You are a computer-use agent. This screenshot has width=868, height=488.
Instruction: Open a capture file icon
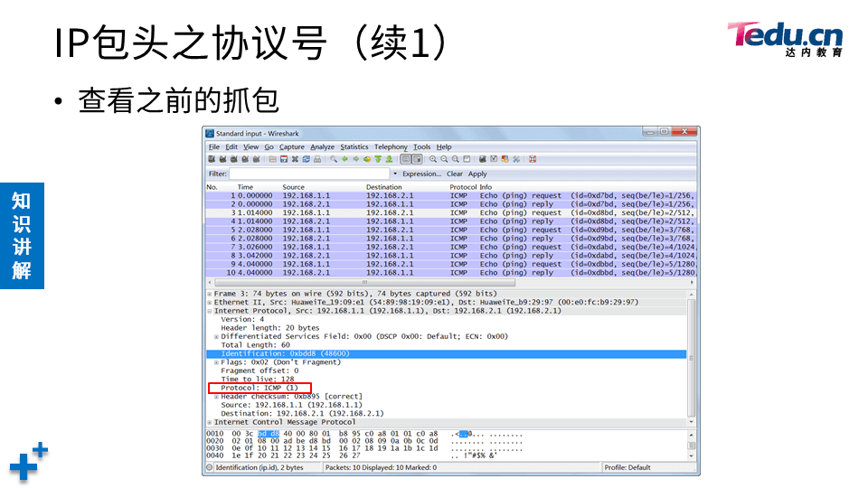pyautogui.click(x=272, y=159)
